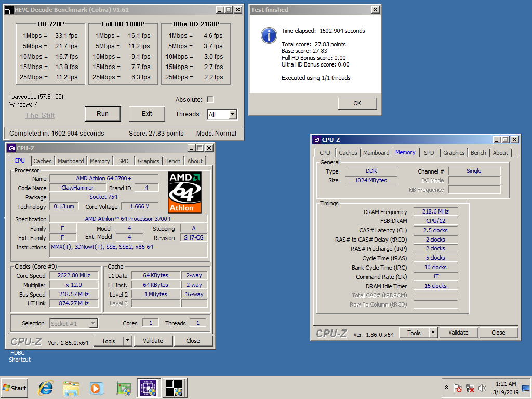Switch to Caches tab in left CPU-Z
The width and height of the screenshot is (532, 399).
(43, 161)
